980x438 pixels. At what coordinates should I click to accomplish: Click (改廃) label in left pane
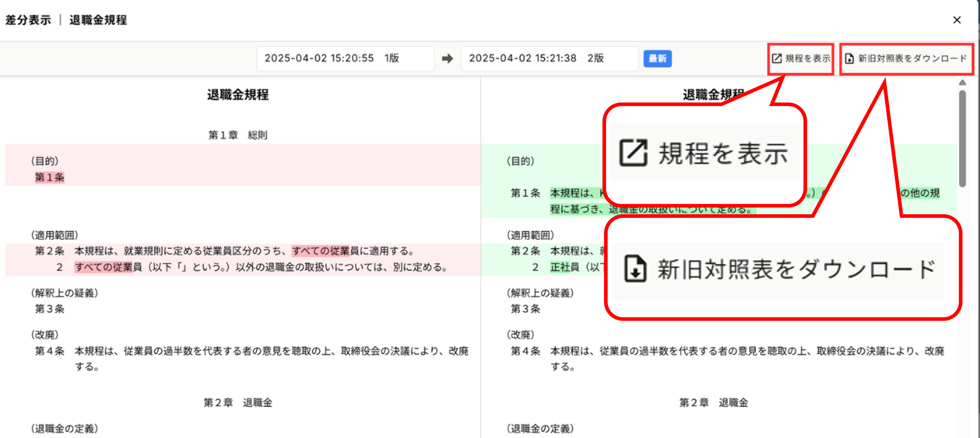click(45, 335)
